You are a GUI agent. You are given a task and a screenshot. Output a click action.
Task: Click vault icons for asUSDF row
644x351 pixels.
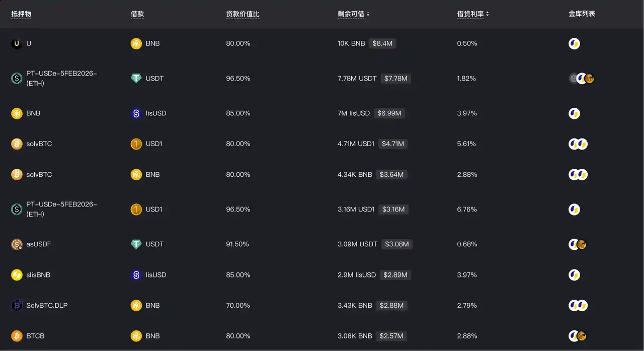[578, 244]
